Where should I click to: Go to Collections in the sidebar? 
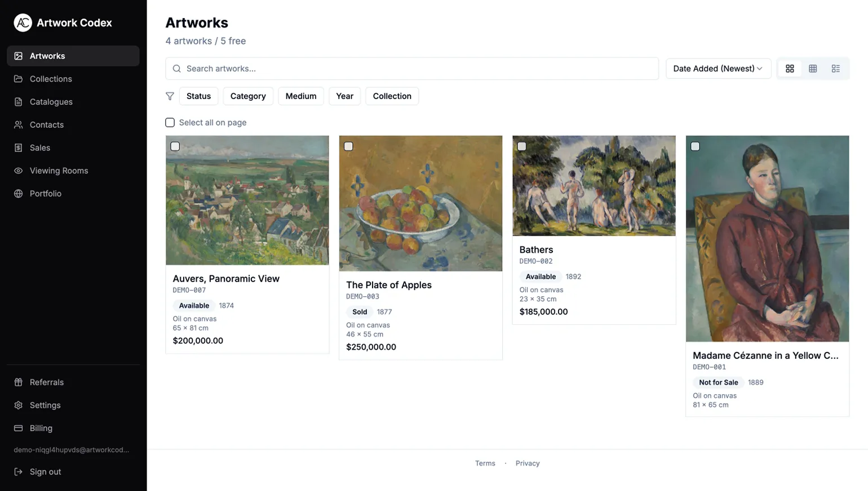pyautogui.click(x=51, y=79)
